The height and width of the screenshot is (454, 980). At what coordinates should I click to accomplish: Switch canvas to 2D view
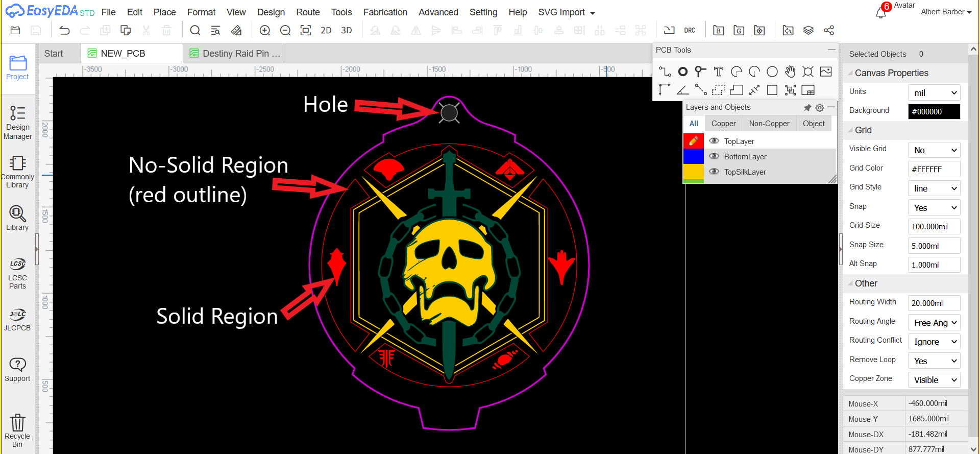[x=326, y=31]
